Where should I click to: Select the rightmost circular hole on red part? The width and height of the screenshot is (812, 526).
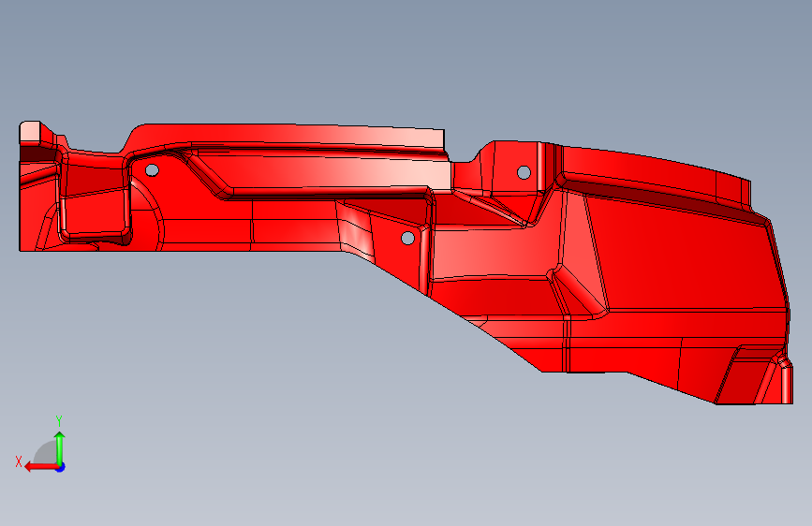(x=524, y=172)
